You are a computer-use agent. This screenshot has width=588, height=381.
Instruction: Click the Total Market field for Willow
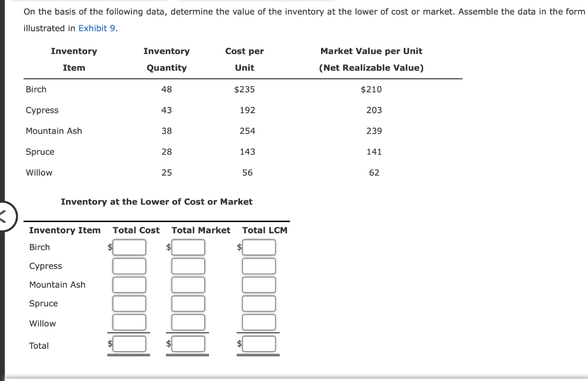point(188,322)
